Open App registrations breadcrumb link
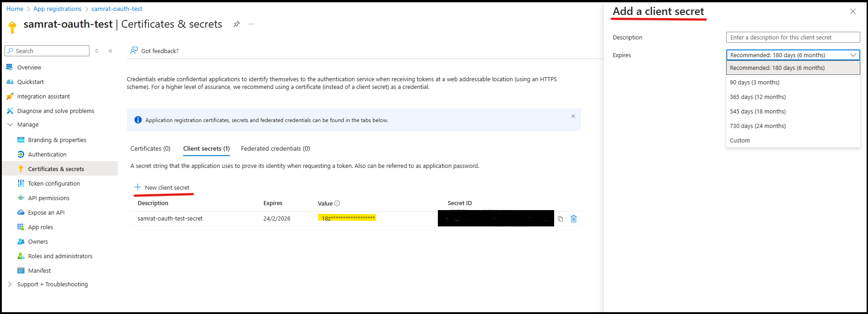The width and height of the screenshot is (868, 314). click(x=57, y=9)
